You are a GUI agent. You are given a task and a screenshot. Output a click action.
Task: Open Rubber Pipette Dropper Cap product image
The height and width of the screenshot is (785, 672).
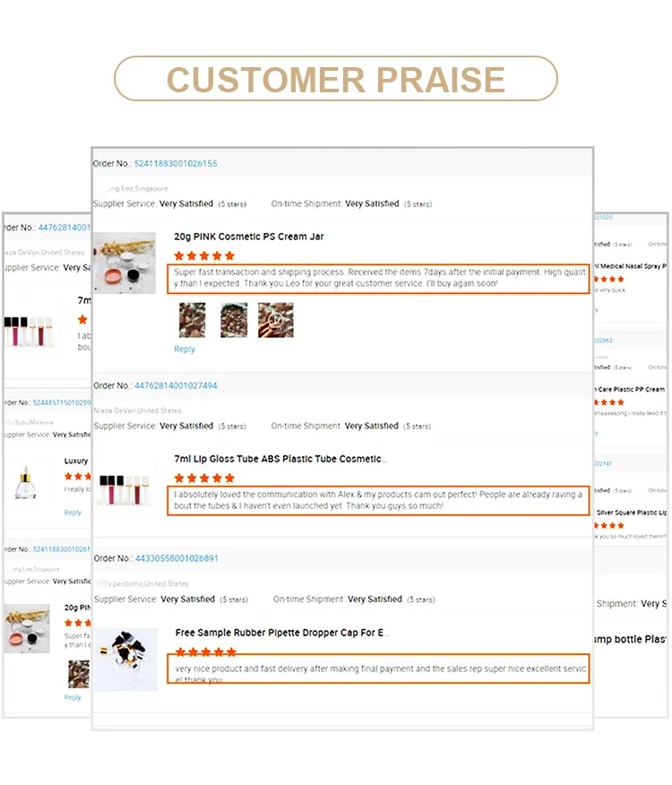(125, 660)
